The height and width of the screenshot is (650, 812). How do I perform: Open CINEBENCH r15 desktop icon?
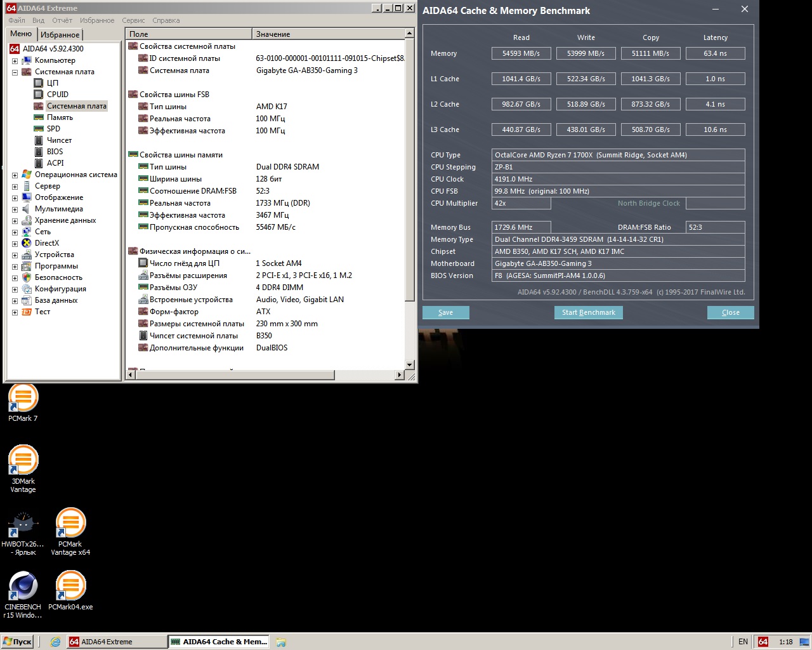click(x=23, y=595)
